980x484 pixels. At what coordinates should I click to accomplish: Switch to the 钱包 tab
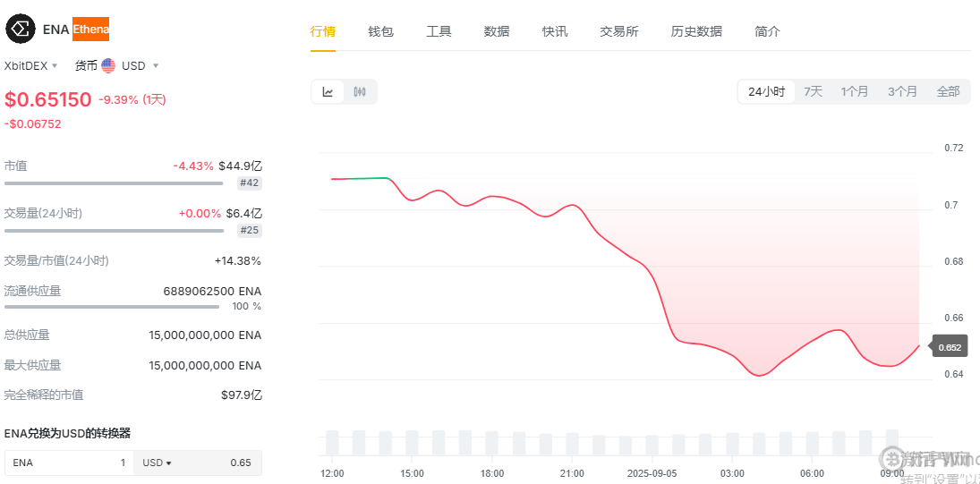tap(380, 31)
